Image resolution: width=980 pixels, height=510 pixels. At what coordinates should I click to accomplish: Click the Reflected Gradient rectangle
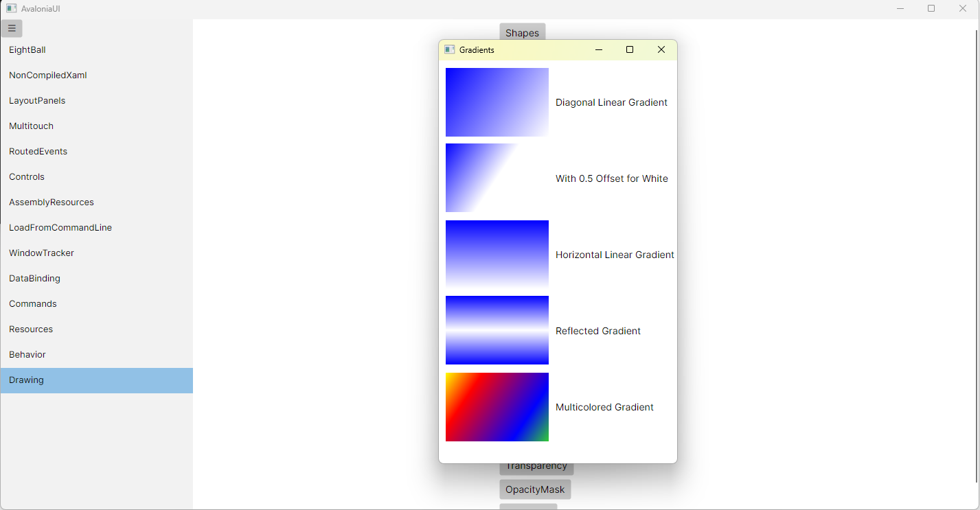[497, 330]
